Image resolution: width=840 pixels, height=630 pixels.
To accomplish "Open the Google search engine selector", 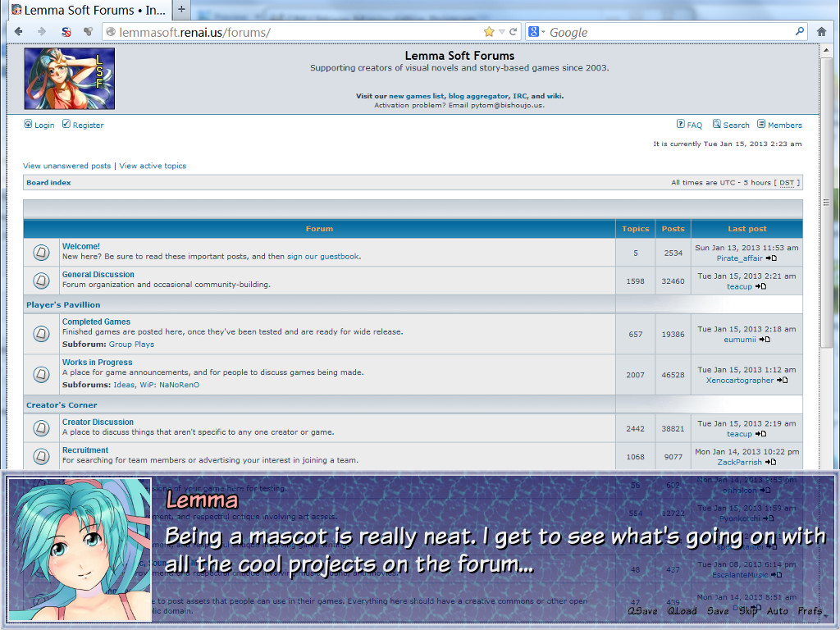I will 536,32.
